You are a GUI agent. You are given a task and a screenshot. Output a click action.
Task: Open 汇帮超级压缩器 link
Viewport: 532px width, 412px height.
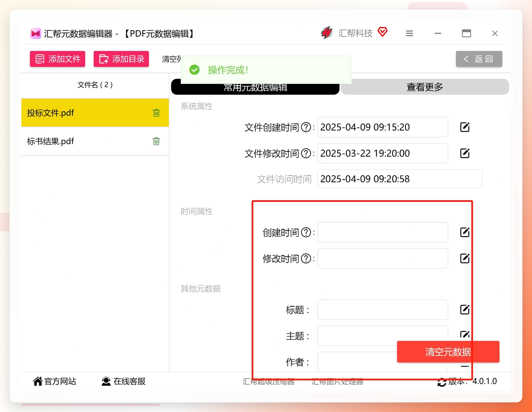coord(269,381)
